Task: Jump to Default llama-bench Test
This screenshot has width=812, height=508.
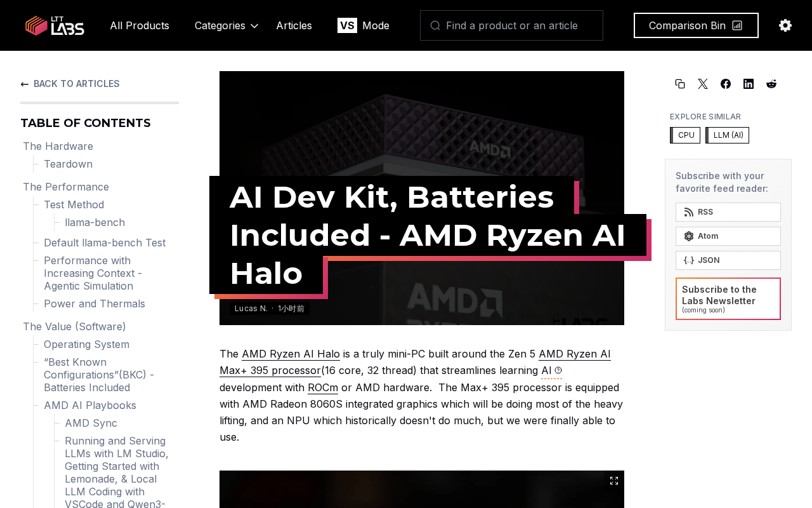Action: tap(105, 243)
